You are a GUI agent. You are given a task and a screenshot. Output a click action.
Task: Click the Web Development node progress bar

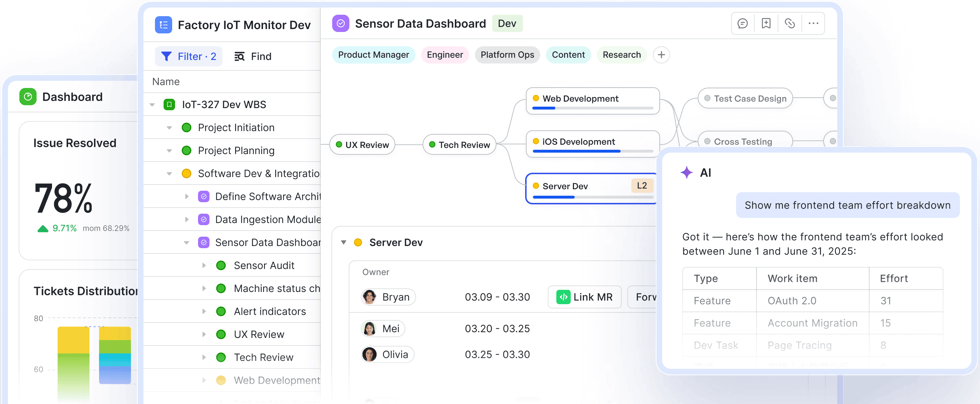tap(593, 108)
